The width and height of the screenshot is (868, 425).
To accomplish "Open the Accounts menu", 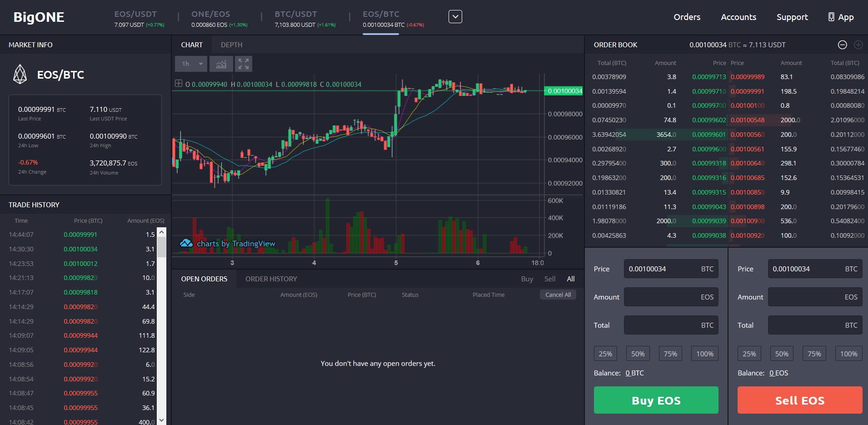I will pyautogui.click(x=738, y=17).
